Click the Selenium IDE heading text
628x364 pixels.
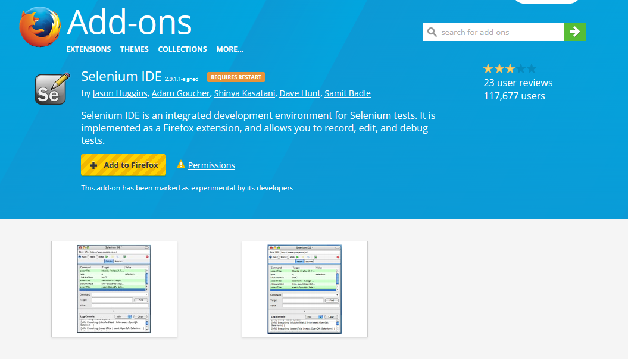pos(121,76)
